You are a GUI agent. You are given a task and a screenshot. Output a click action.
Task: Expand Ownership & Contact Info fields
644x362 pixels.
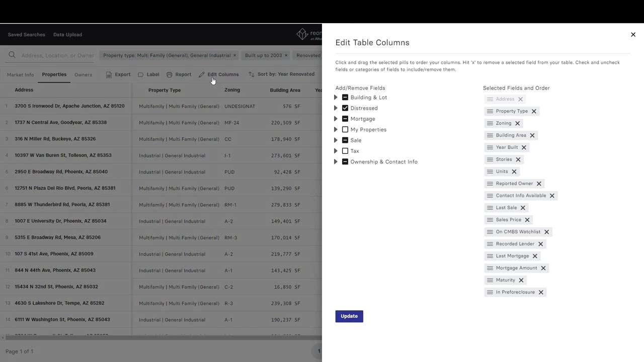[x=336, y=162]
